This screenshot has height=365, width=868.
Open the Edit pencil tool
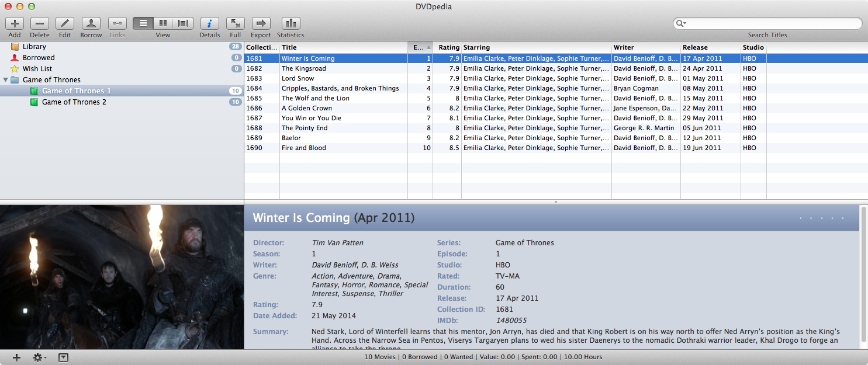(65, 23)
